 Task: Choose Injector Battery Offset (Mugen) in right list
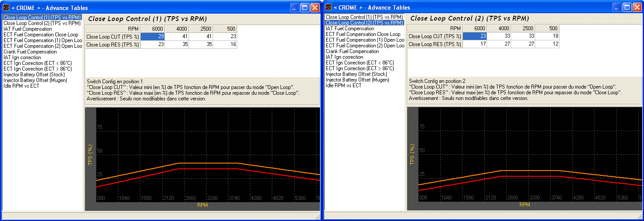(358, 80)
